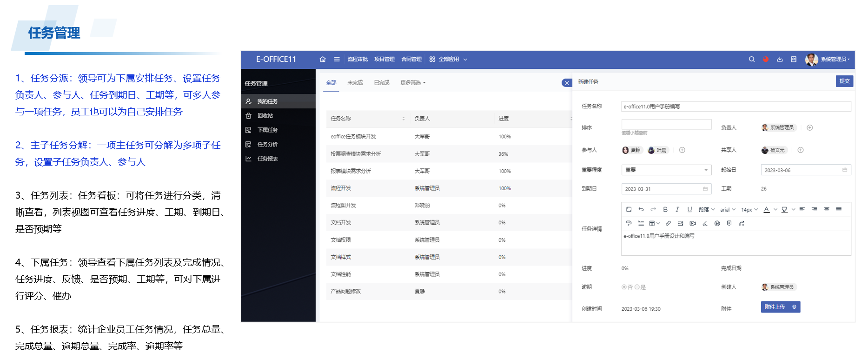Viewport: 868px width, 360px height.
Task: Click the download icon in top bar
Action: (x=780, y=60)
